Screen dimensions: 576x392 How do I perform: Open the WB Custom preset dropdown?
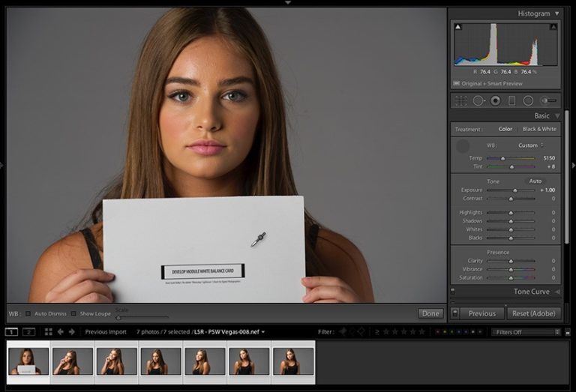click(529, 145)
